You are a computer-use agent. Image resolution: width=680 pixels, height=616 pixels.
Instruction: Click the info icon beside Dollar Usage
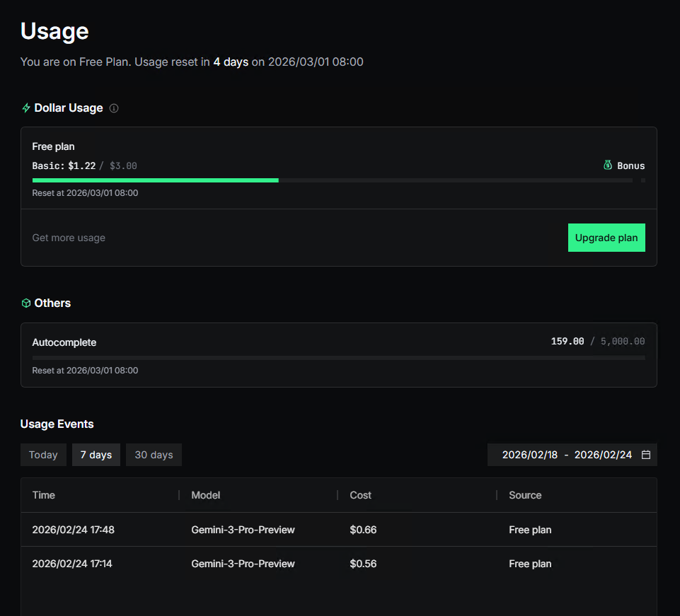pos(114,108)
